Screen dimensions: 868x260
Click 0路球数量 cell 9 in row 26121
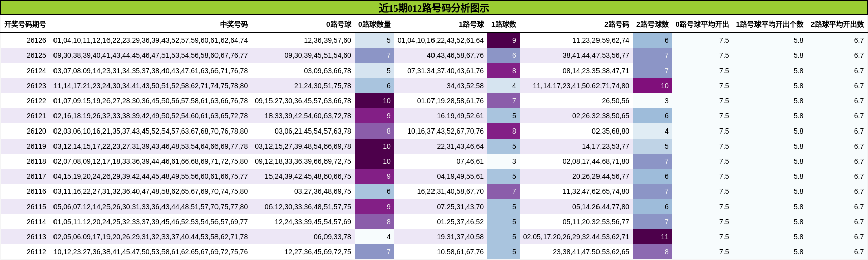click(374, 116)
